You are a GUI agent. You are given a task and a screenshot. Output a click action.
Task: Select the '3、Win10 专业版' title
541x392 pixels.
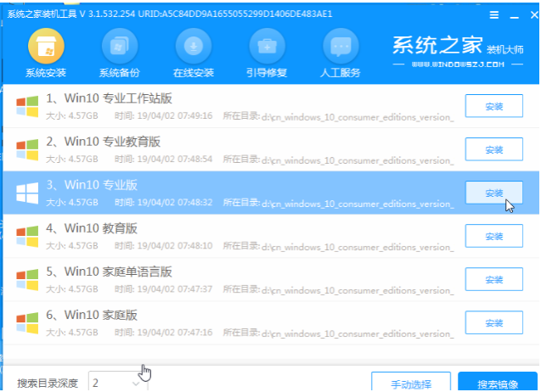(92, 185)
